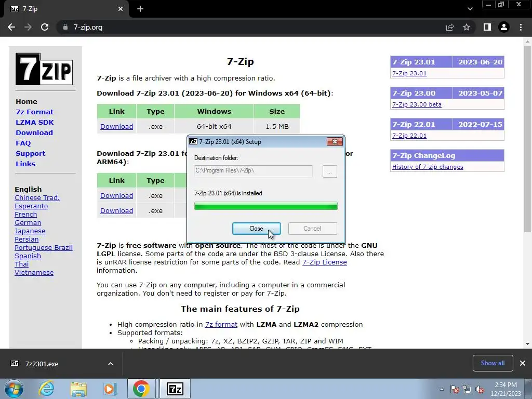Reload the 7-zip.org page
The image size is (532, 399).
[x=45, y=27]
